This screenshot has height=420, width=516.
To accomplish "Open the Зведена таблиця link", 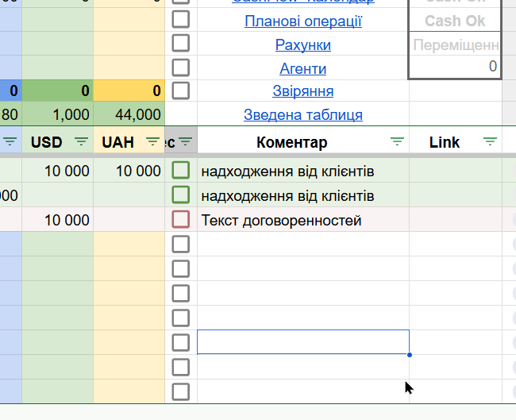I will click(303, 114).
